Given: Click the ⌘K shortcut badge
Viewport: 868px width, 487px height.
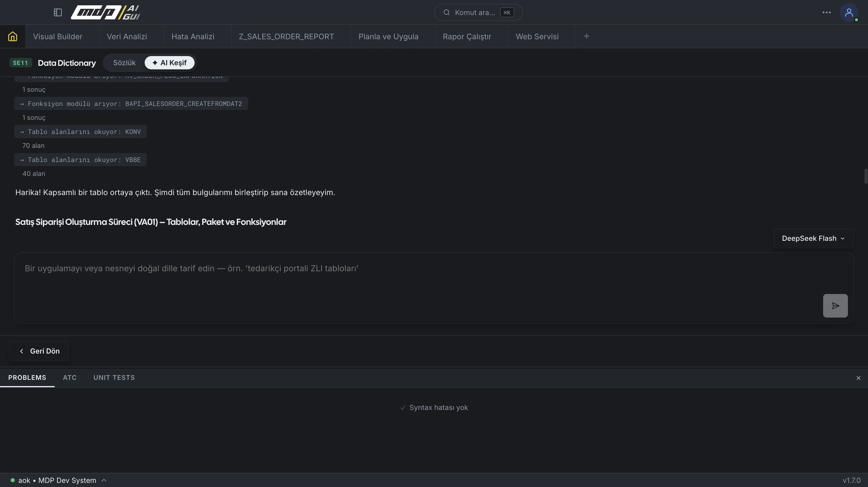Looking at the screenshot, I should click(x=507, y=13).
